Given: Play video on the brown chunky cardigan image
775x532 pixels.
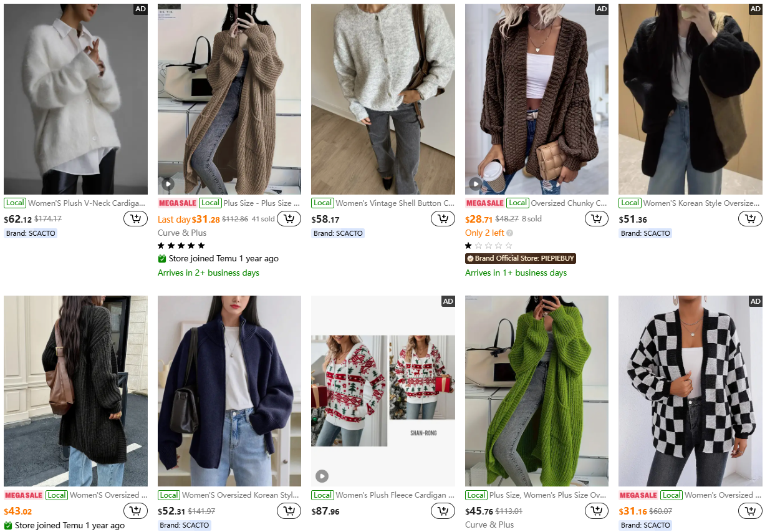Looking at the screenshot, I should click(x=475, y=184).
